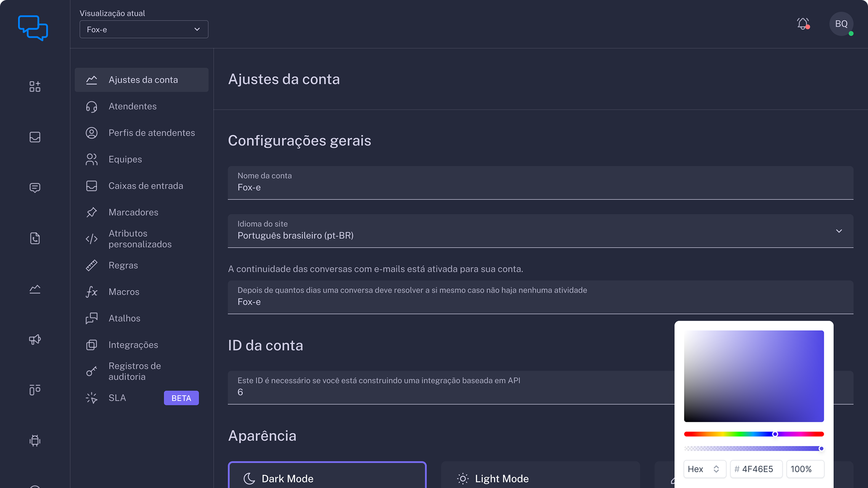
Task: Go to Atendentes settings section
Action: [x=132, y=106]
